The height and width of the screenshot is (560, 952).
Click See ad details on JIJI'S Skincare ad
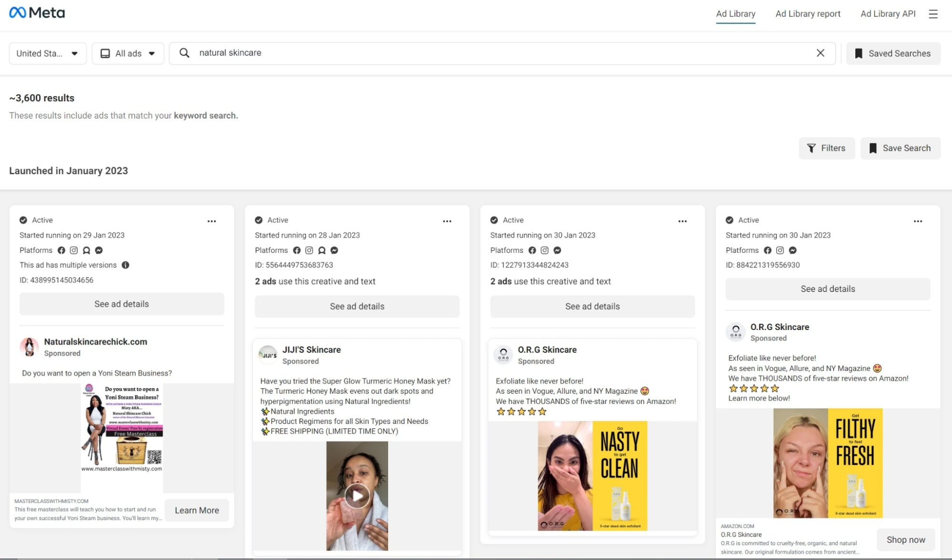pyautogui.click(x=357, y=306)
